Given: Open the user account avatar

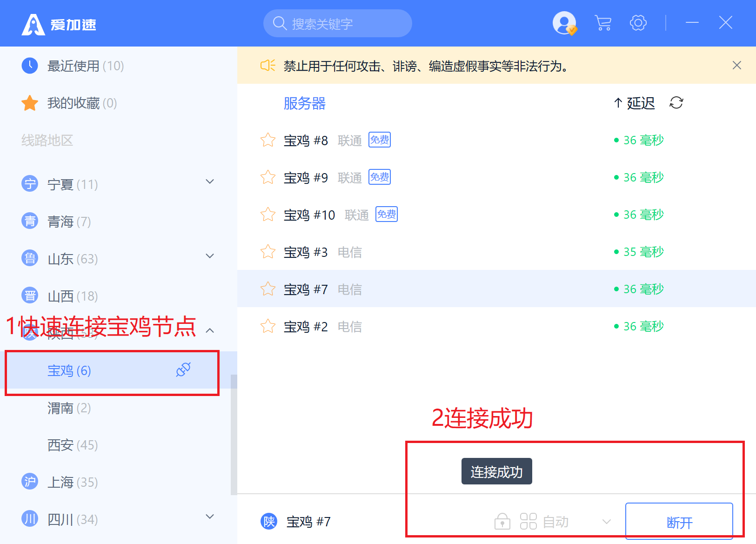Looking at the screenshot, I should 564,23.
